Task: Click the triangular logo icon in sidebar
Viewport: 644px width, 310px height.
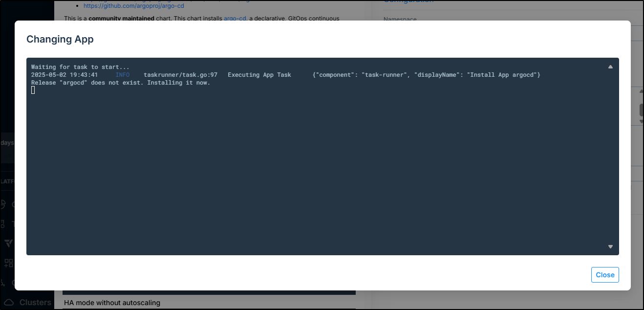Action: (x=9, y=244)
